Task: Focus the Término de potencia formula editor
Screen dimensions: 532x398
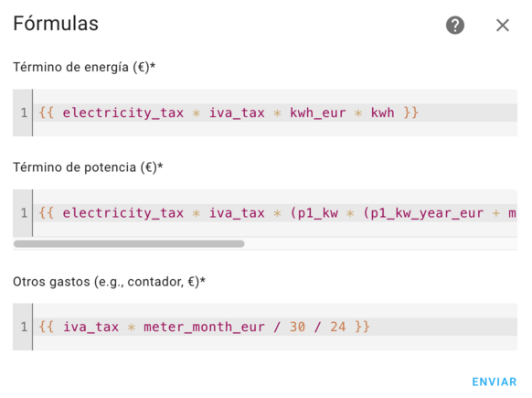Action: [265, 213]
